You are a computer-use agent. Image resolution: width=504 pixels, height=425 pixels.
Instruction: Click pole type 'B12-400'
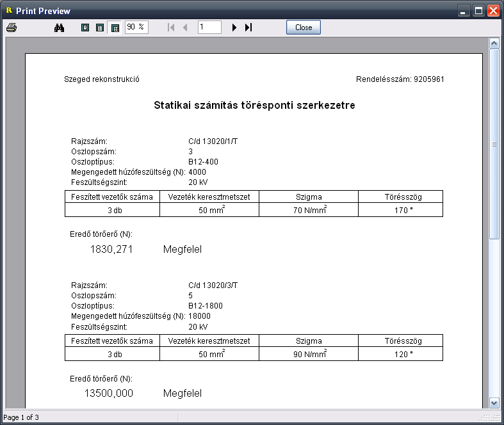point(203,162)
